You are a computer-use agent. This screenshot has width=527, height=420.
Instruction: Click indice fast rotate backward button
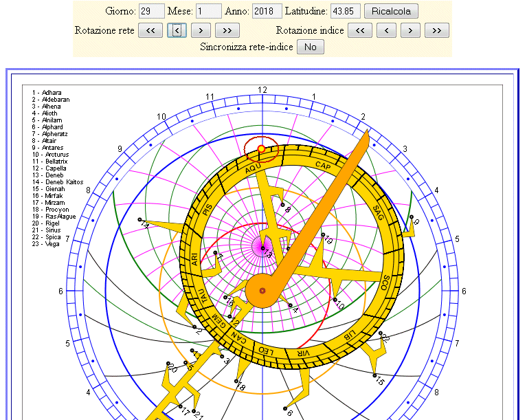click(360, 30)
